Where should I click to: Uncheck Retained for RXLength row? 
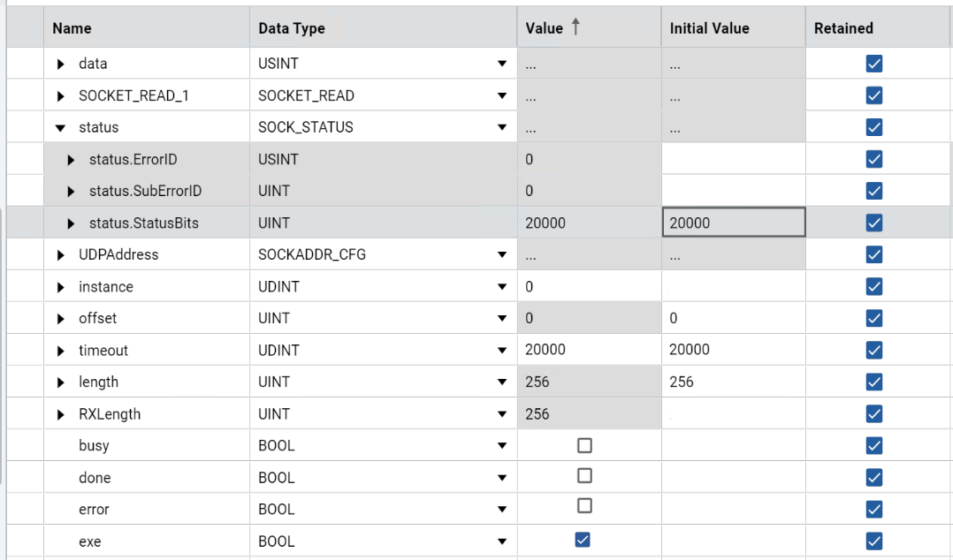pyautogui.click(x=874, y=413)
